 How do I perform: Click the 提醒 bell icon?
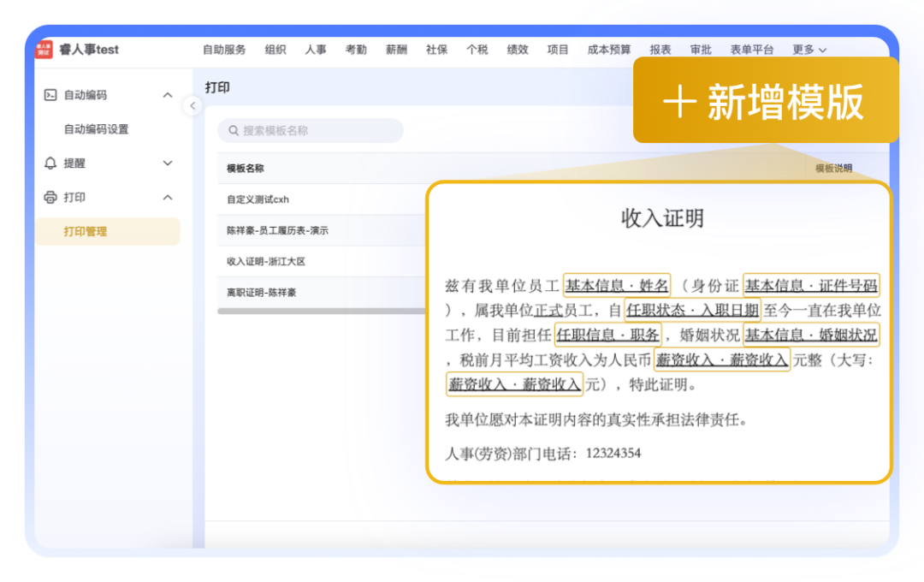pos(50,163)
